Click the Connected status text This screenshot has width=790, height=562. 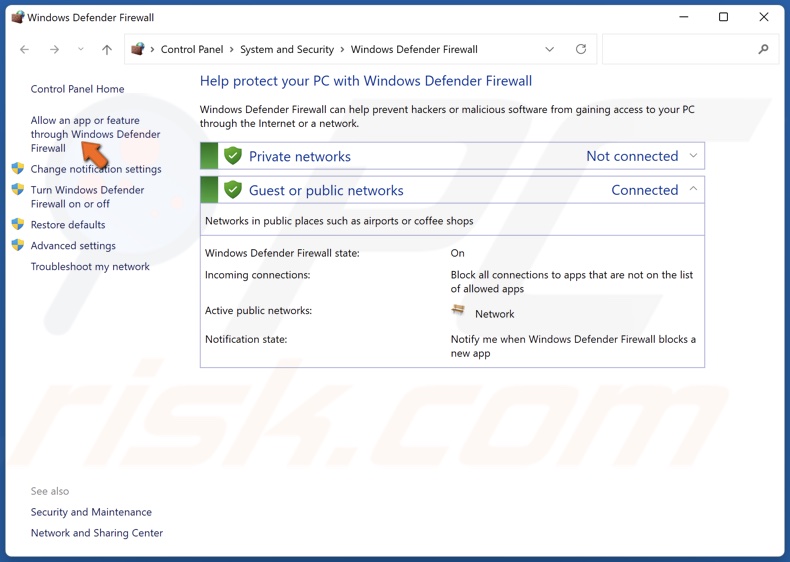point(644,190)
